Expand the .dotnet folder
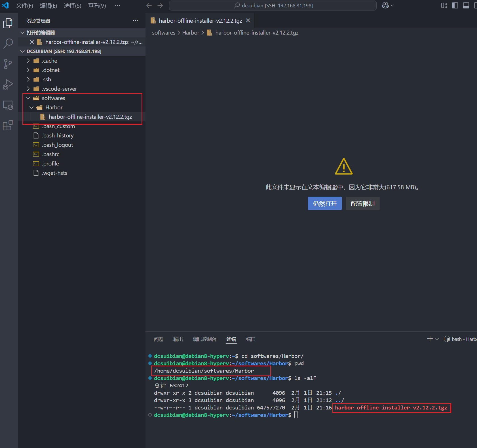477x448 pixels. (82, 70)
